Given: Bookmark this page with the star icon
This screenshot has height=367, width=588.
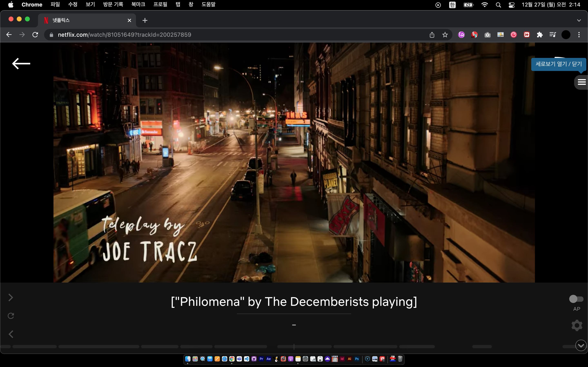Looking at the screenshot, I should coord(445,35).
